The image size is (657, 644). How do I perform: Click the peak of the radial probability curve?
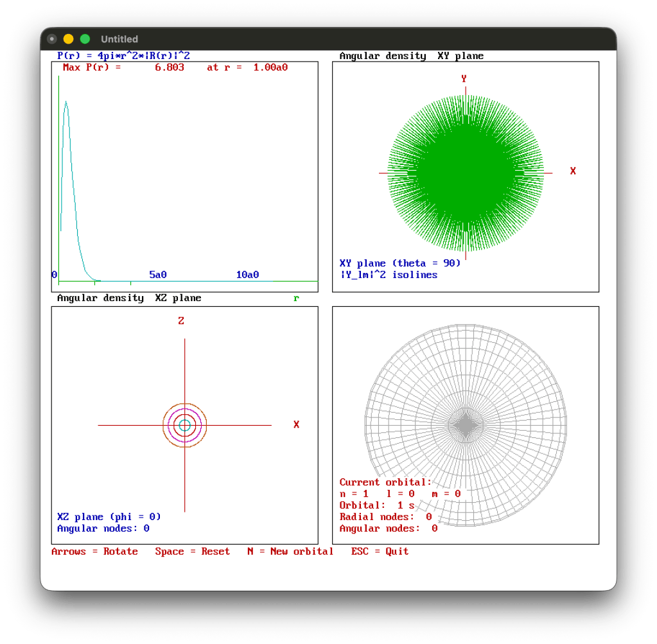66,101
